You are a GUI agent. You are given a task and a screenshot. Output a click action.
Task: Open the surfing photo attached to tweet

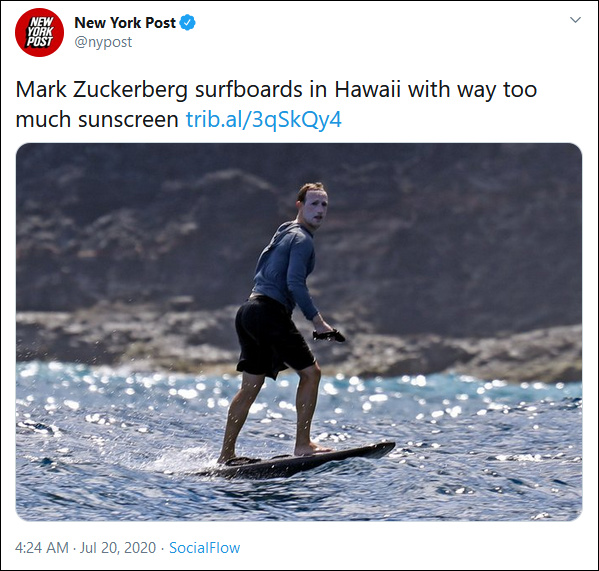pos(299,332)
